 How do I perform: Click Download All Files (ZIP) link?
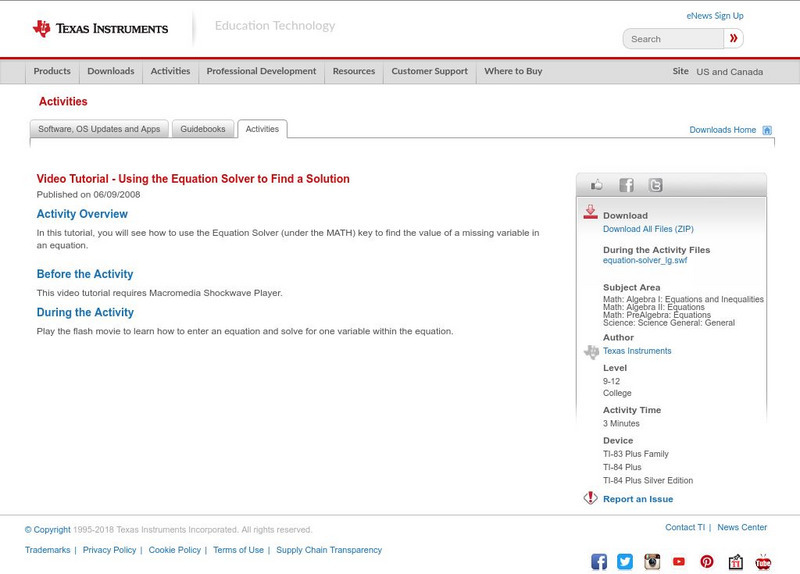pyautogui.click(x=648, y=229)
